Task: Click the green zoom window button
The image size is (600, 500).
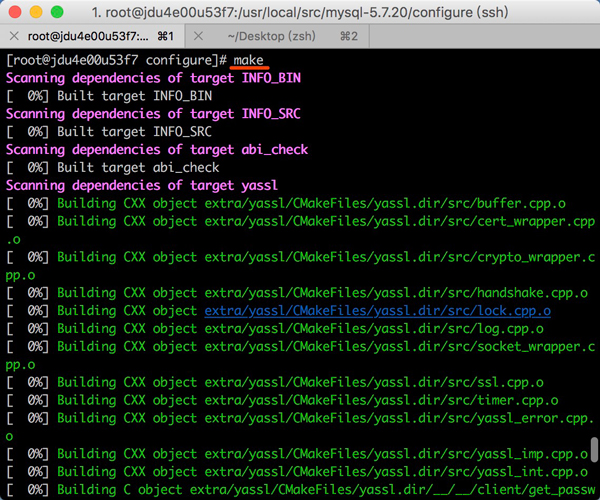Action: click(x=57, y=12)
